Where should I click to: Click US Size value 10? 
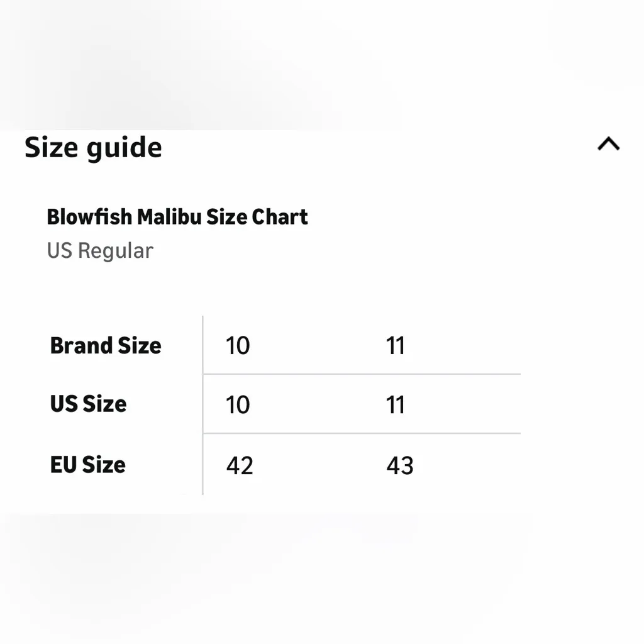click(x=238, y=404)
